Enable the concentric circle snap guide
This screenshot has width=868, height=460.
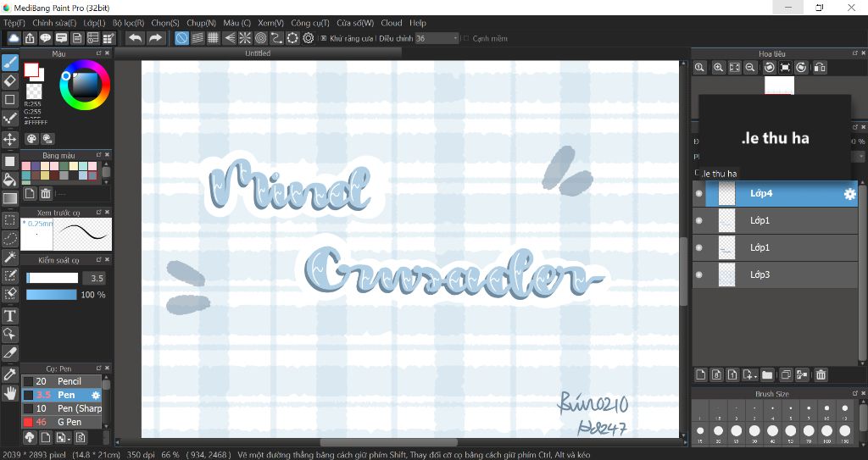click(x=260, y=37)
